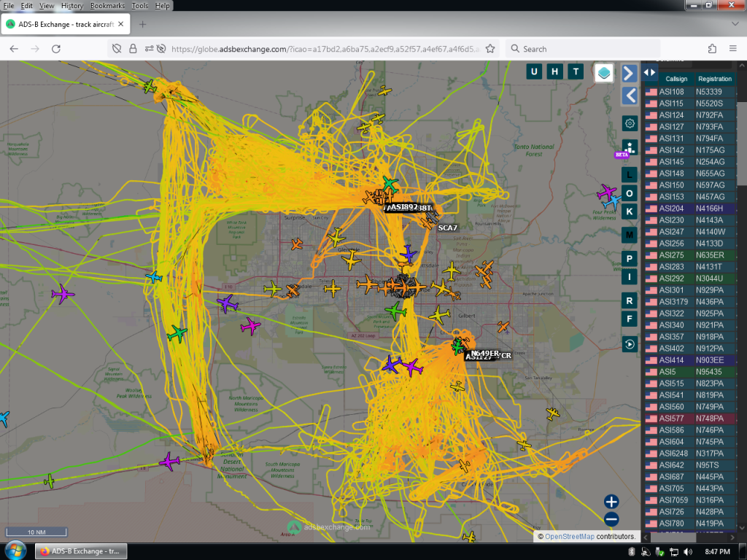Viewport: 747px width, 560px height.
Task: Open tracking protection shield icon
Action: [x=117, y=49]
